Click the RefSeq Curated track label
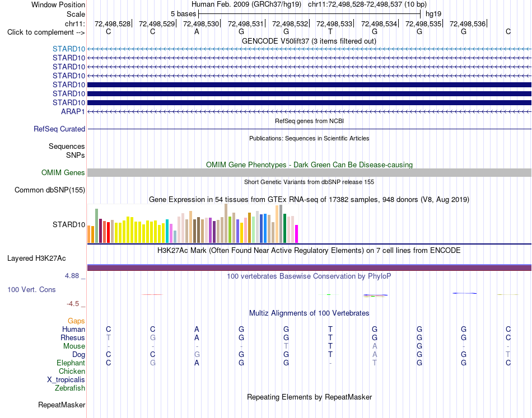 [x=59, y=129]
